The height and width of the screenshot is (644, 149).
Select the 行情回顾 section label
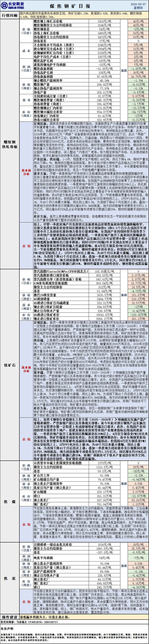(x=10, y=15)
